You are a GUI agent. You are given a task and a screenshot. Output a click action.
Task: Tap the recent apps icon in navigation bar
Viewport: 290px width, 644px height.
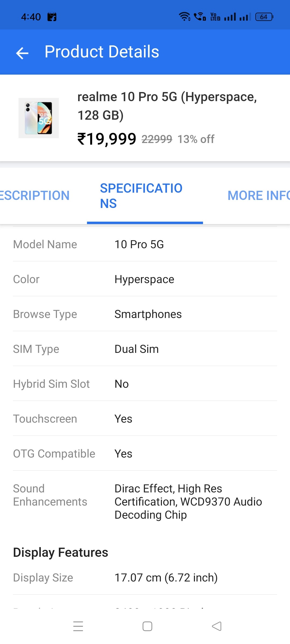(x=78, y=626)
